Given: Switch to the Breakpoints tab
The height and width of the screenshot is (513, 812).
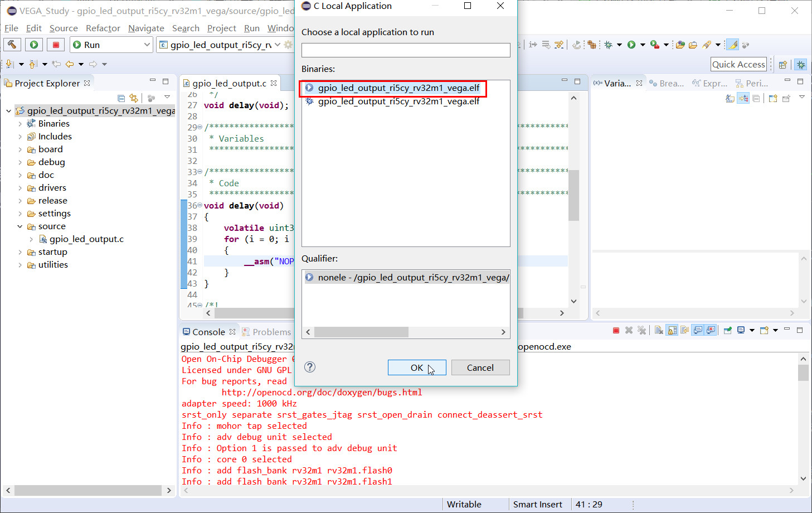Looking at the screenshot, I should tap(667, 83).
